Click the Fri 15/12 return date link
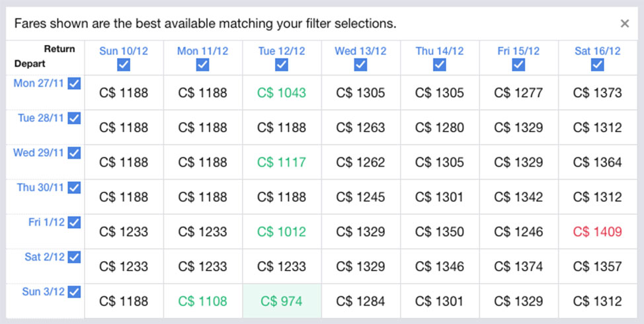This screenshot has width=644, height=324. point(518,51)
